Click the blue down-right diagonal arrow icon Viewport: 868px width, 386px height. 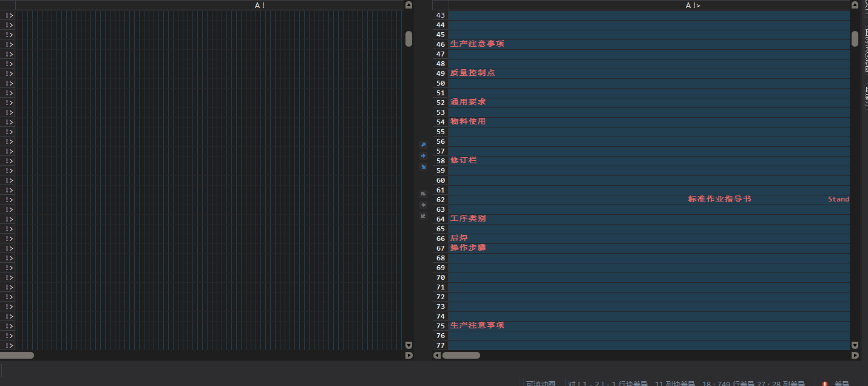point(424,167)
